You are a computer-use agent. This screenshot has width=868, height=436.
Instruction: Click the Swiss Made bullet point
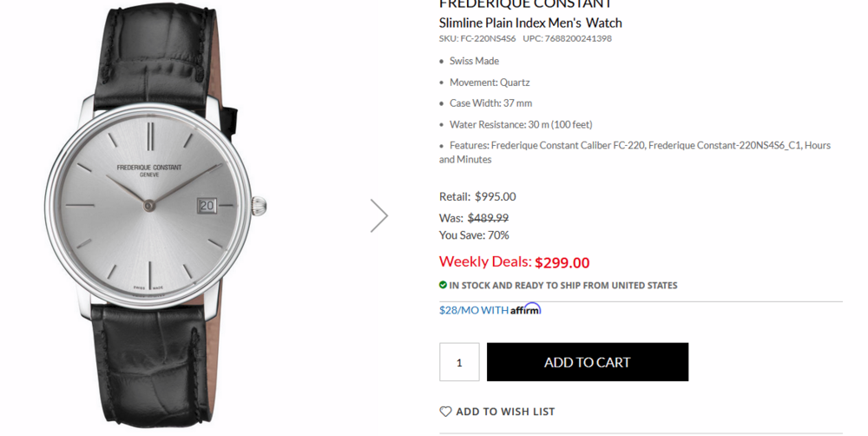tap(474, 61)
